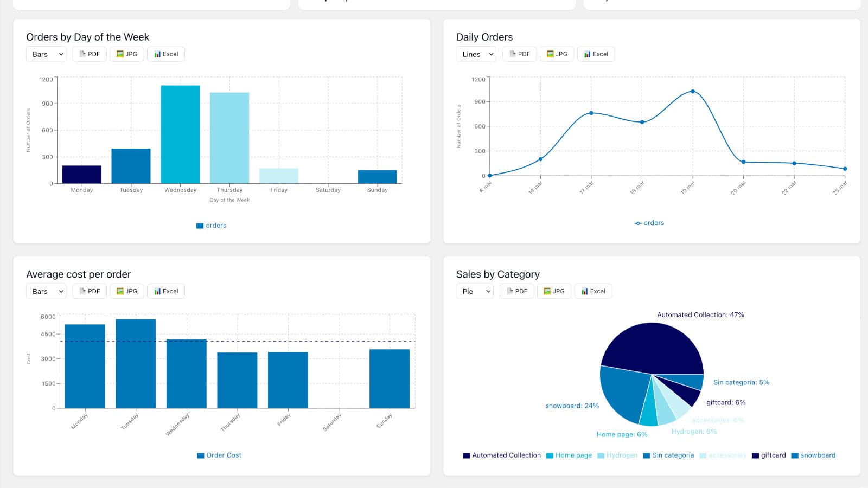Export Orders by Day of the Week to Excel
This screenshot has height=488, width=868.
tap(166, 54)
